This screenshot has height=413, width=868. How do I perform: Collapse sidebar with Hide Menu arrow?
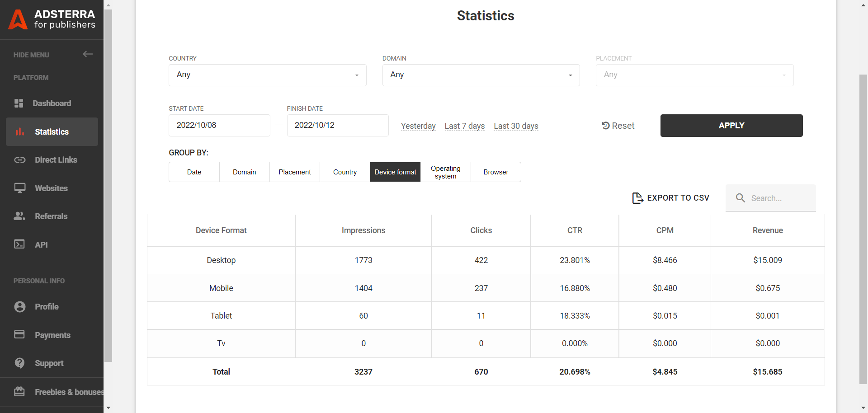88,54
